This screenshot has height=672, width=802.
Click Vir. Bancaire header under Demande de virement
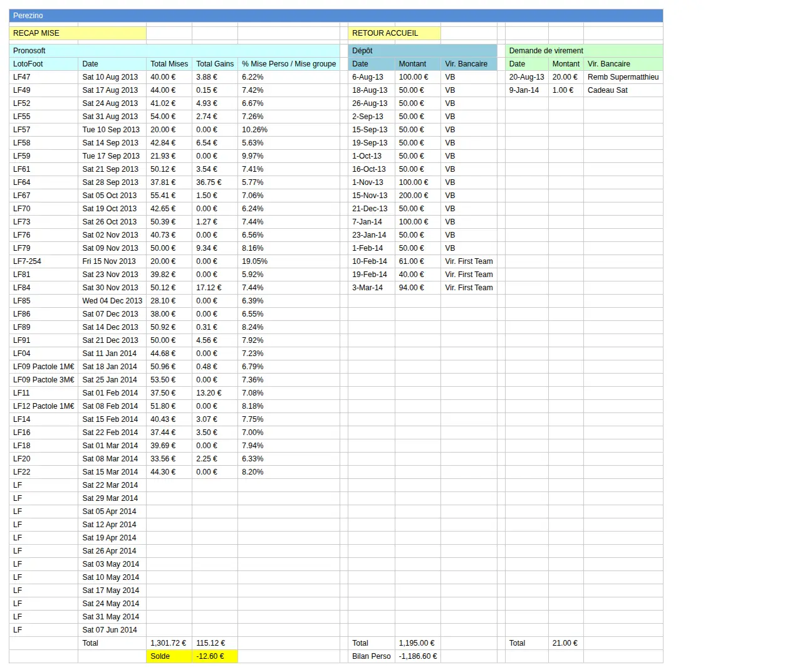point(623,64)
